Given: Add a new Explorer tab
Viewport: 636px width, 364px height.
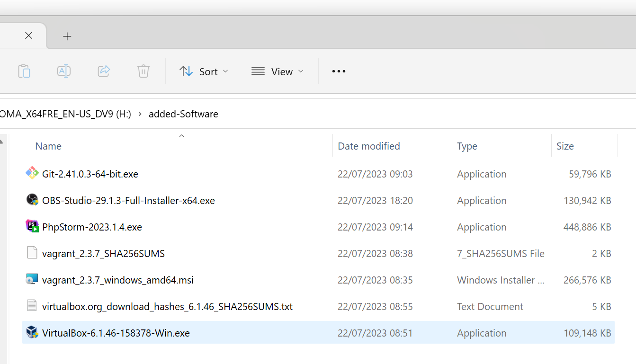Looking at the screenshot, I should coord(67,36).
